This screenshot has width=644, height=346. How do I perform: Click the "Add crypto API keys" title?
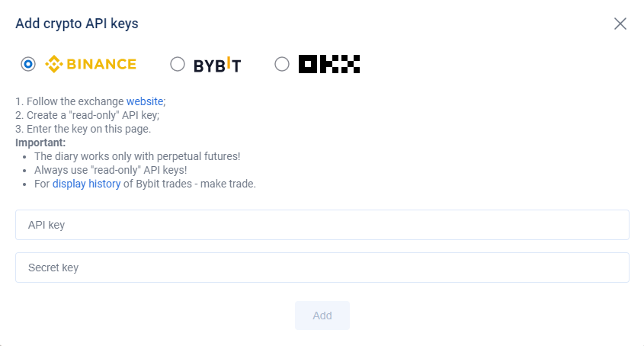(77, 24)
